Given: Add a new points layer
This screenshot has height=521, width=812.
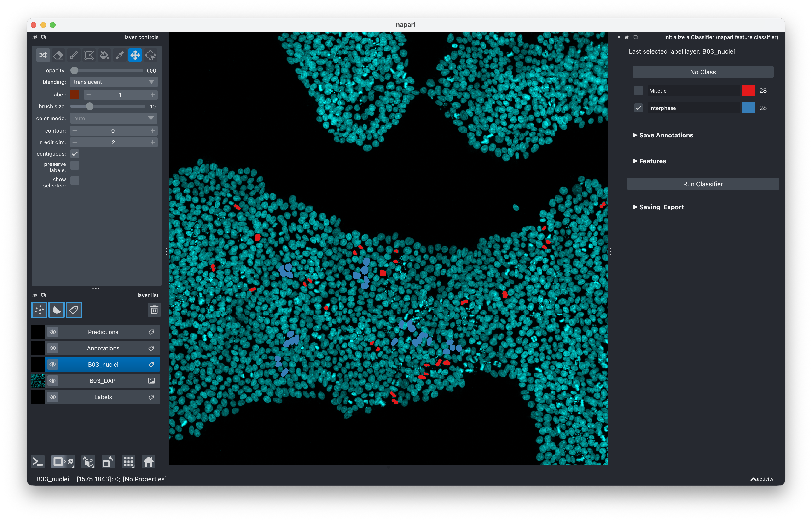Looking at the screenshot, I should [x=39, y=310].
